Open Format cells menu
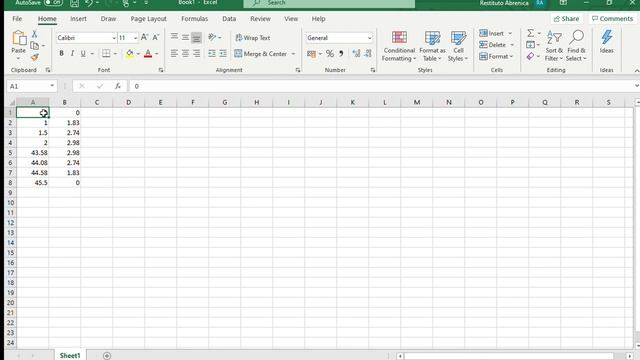This screenshot has width=640, height=360. click(496, 56)
